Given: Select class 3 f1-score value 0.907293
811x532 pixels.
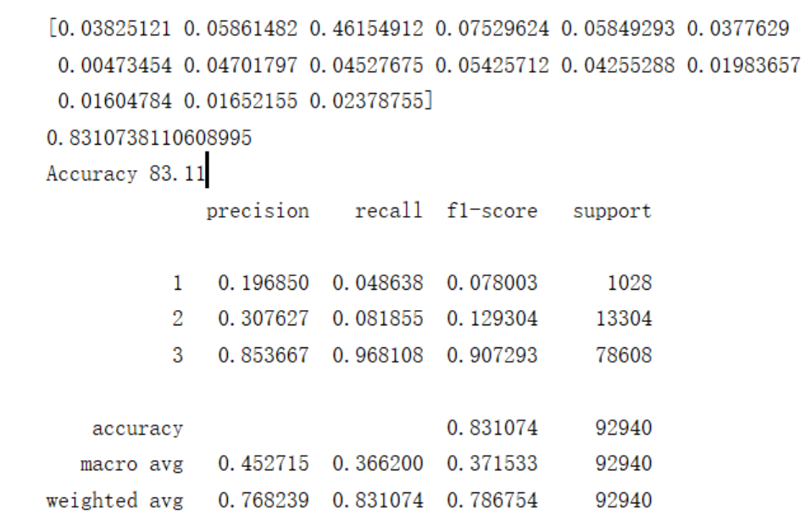Looking at the screenshot, I should (492, 355).
